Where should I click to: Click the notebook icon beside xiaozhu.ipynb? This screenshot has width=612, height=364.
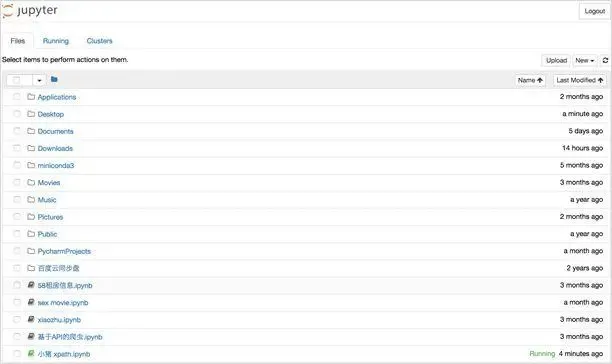click(x=31, y=320)
